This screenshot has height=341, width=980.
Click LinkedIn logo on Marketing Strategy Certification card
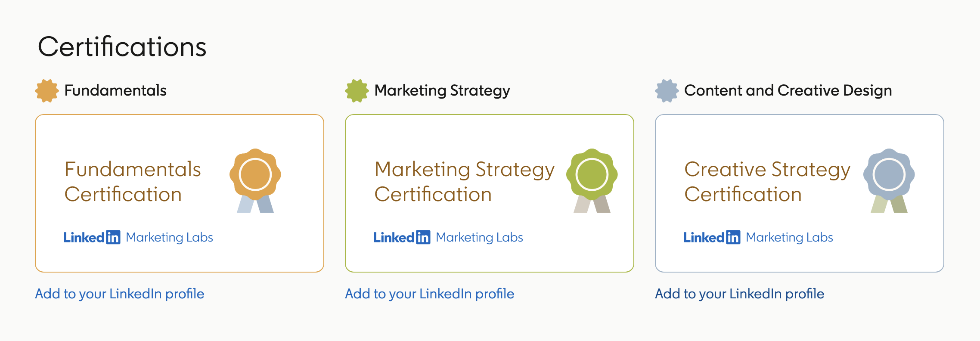[402, 237]
